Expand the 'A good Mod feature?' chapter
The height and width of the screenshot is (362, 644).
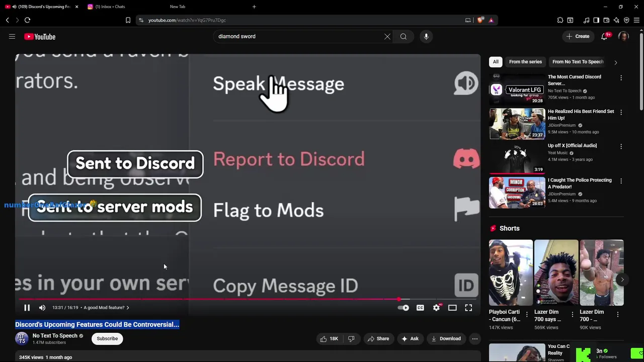point(106,308)
